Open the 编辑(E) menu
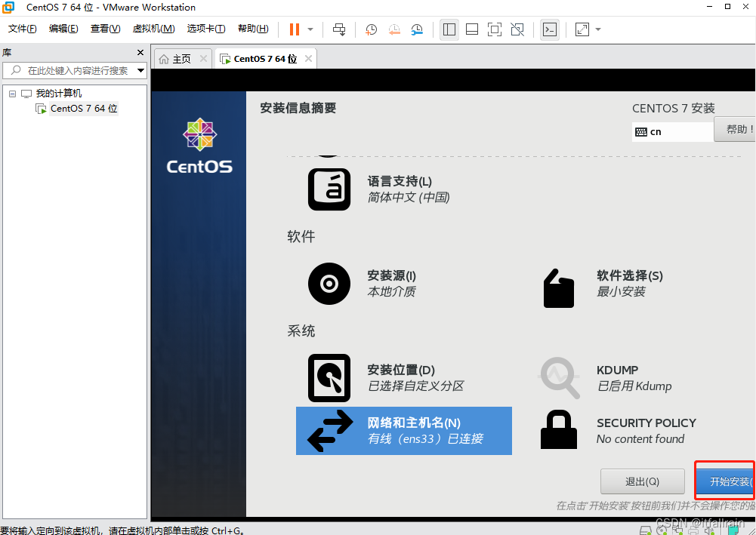Image resolution: width=756 pixels, height=535 pixels. (63, 29)
